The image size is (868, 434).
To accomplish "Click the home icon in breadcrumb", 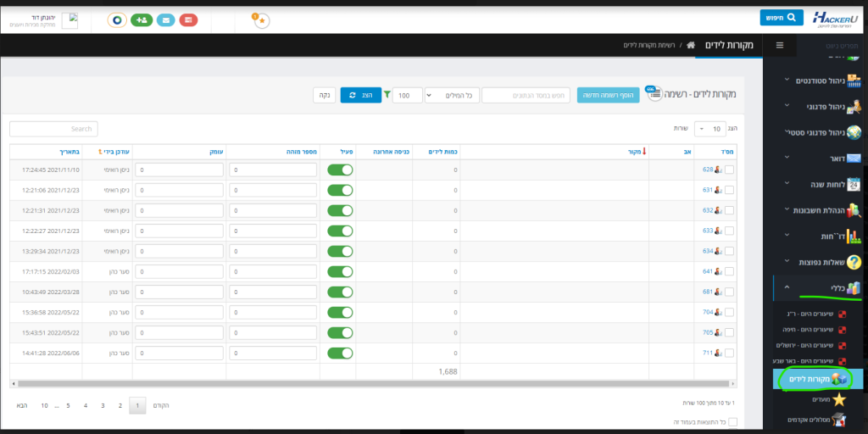I will tap(692, 45).
